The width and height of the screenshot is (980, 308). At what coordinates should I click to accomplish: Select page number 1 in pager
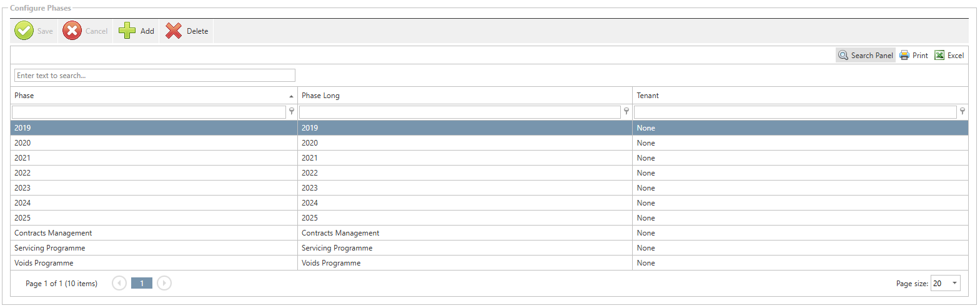point(142,284)
